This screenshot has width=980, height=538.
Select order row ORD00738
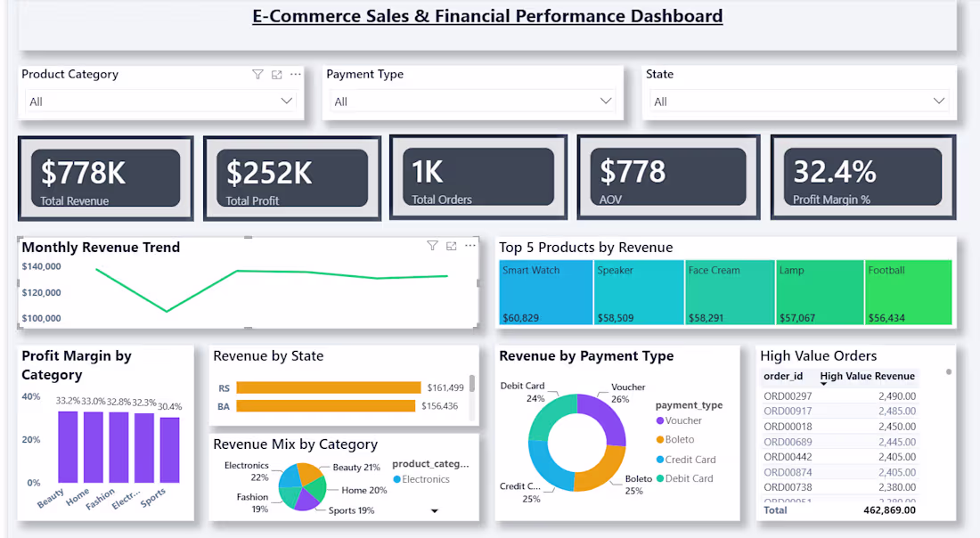click(x=839, y=487)
